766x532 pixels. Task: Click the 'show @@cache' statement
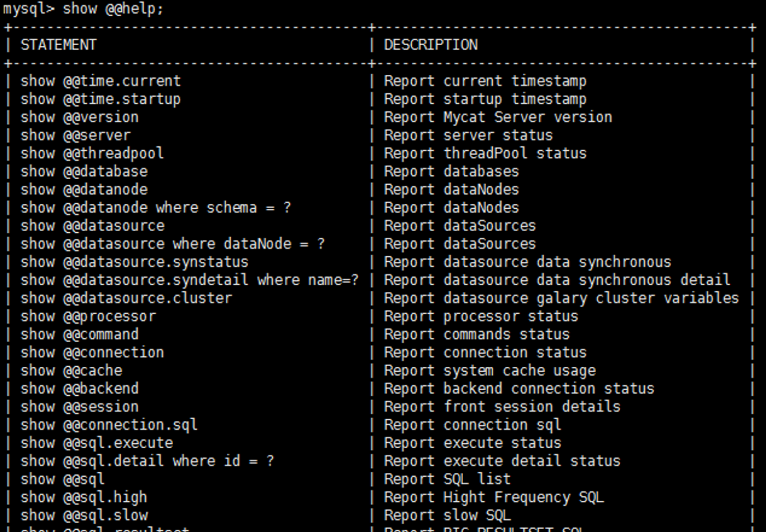71,371
